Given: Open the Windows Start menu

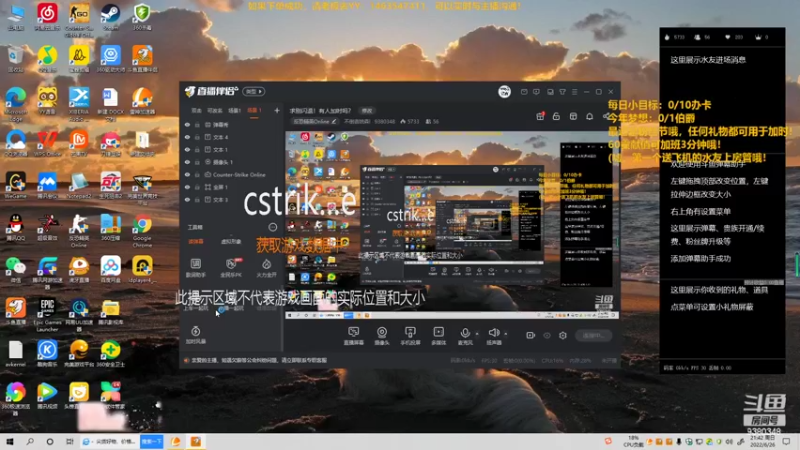Looking at the screenshot, I should coord(10,441).
